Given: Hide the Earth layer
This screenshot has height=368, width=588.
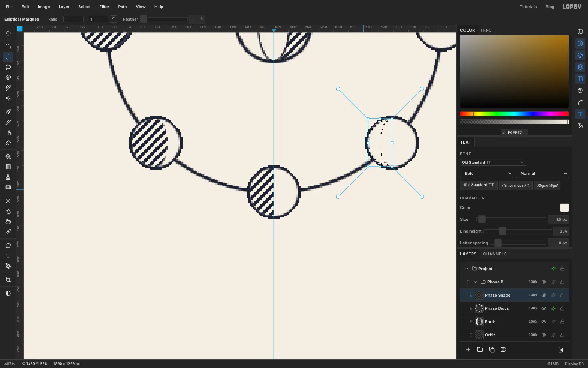Looking at the screenshot, I should click(x=544, y=322).
